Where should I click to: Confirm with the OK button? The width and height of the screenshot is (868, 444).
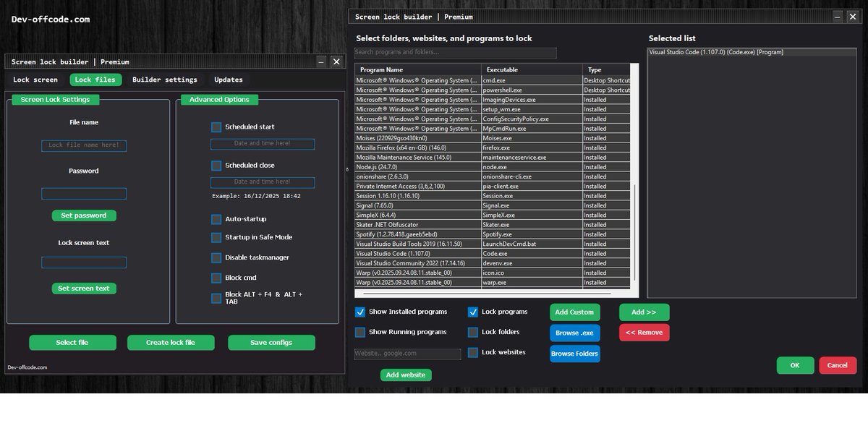point(795,365)
